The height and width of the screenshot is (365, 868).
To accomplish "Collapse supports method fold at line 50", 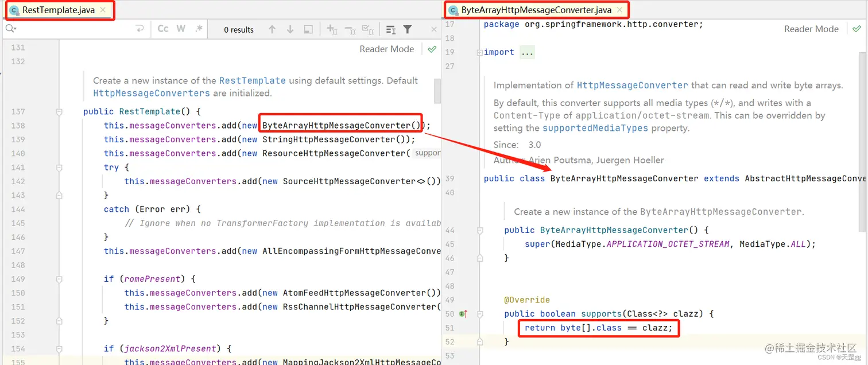I will click(479, 314).
